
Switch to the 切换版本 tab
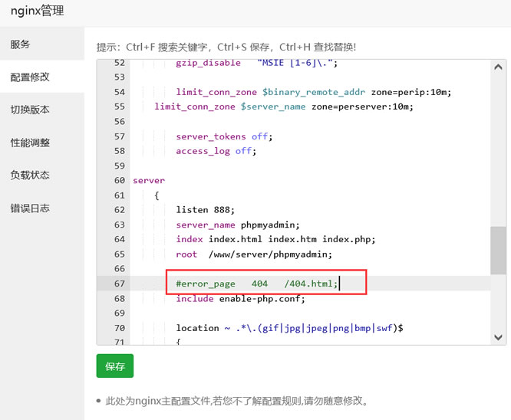point(30,110)
